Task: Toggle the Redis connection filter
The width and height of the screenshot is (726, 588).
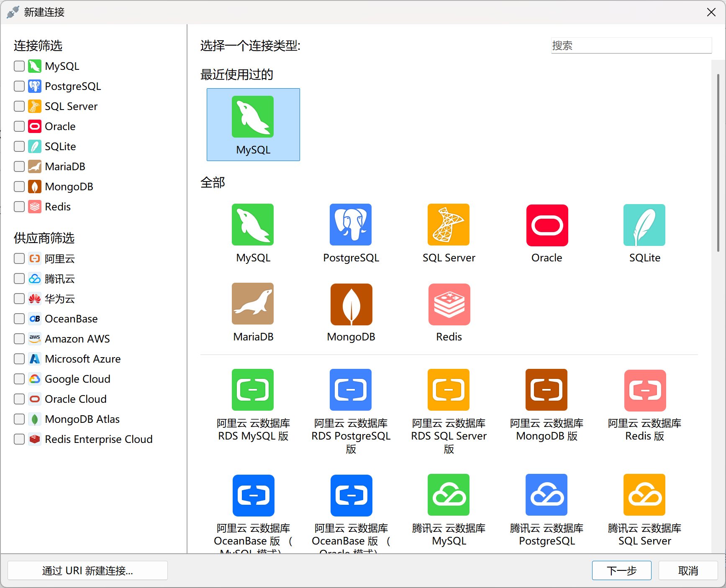Action: tap(19, 207)
